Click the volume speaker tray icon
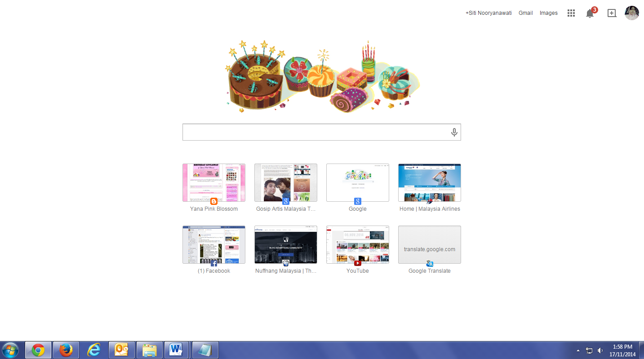644x359 pixels. (x=600, y=350)
